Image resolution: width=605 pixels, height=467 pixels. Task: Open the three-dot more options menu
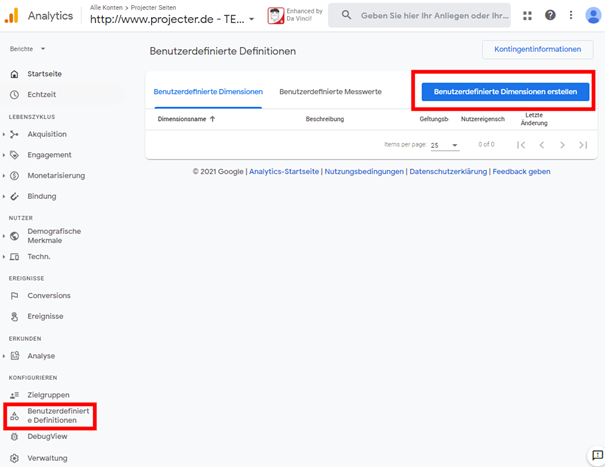571,15
